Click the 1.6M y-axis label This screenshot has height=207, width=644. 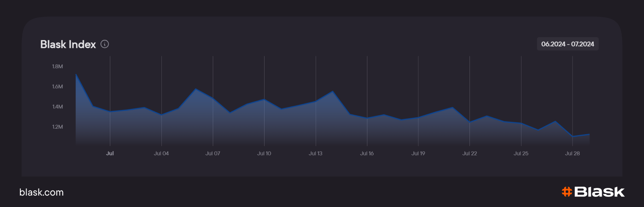pos(57,87)
